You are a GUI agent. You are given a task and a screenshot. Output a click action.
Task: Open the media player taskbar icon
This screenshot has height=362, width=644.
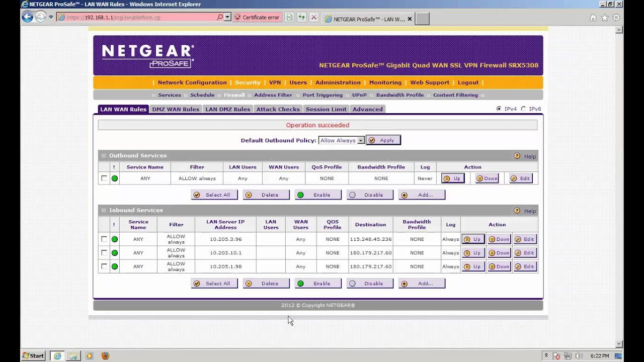click(x=90, y=355)
